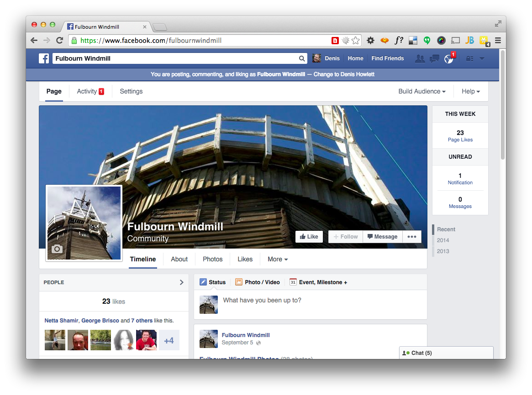Click the Message button
The height and width of the screenshot is (395, 532).
(x=382, y=237)
